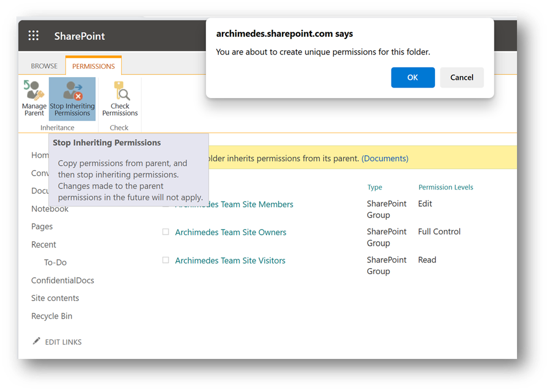Tick checkbox for Archimedes Team Site Visitors
The height and width of the screenshot is (392, 550).
[x=166, y=260]
